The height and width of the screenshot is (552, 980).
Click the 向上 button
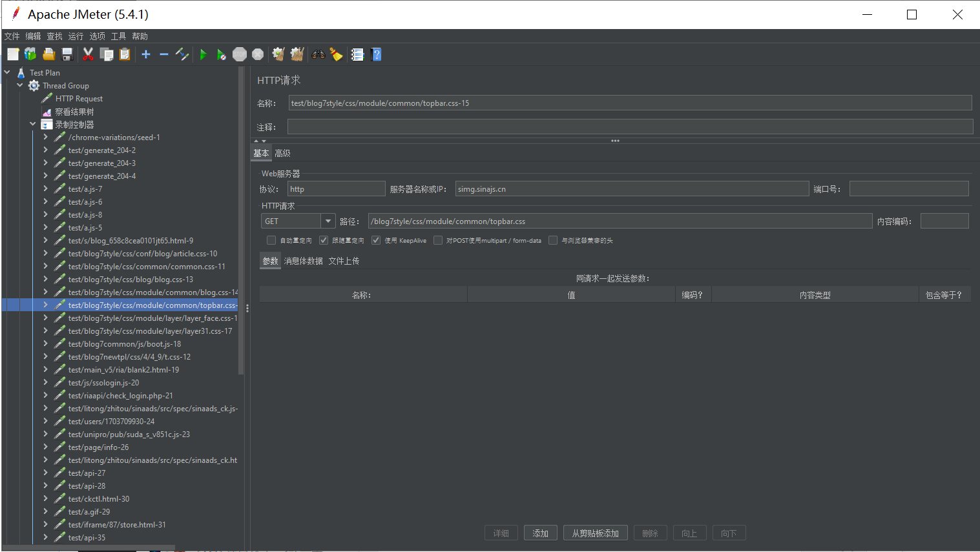(690, 533)
